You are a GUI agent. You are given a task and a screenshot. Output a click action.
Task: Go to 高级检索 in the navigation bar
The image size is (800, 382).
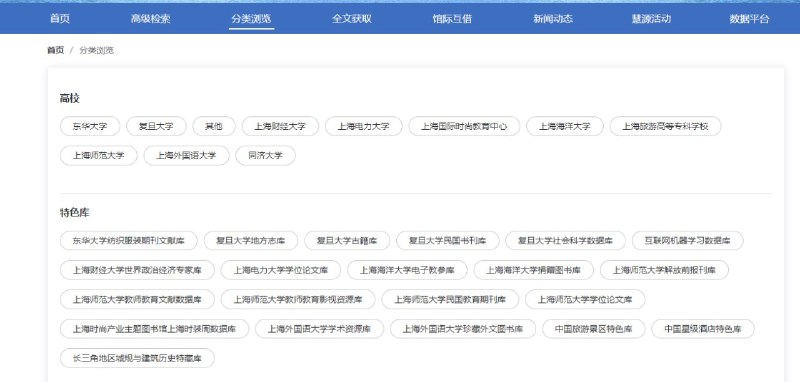151,19
